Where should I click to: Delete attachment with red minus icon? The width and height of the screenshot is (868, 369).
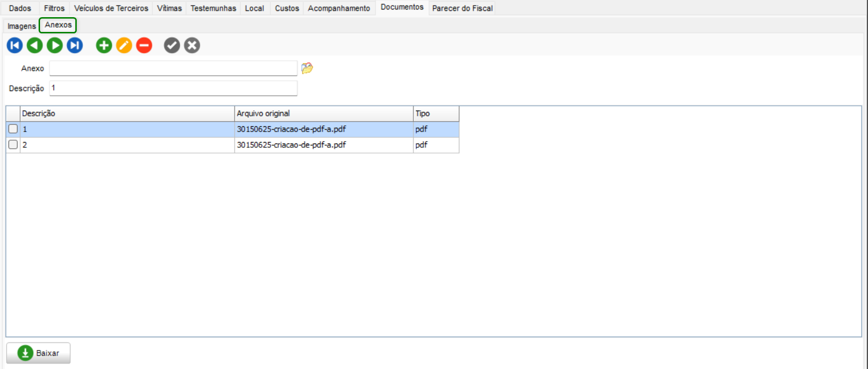tap(144, 45)
